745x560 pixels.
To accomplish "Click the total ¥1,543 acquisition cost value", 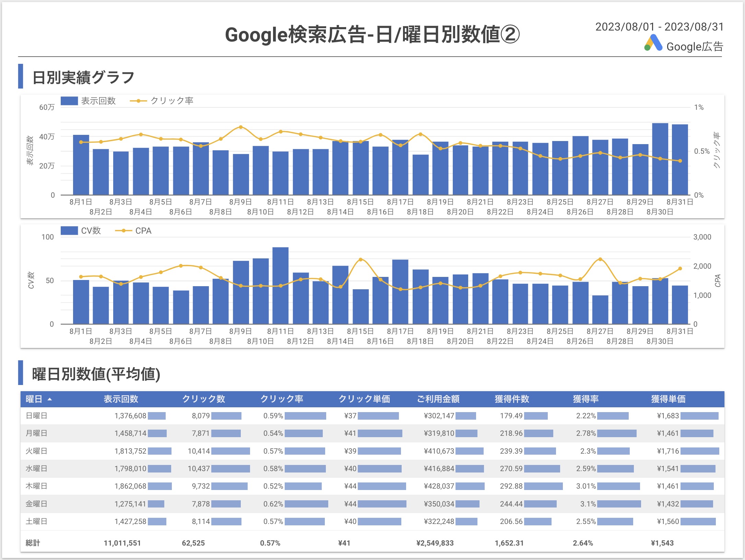I will click(x=662, y=543).
